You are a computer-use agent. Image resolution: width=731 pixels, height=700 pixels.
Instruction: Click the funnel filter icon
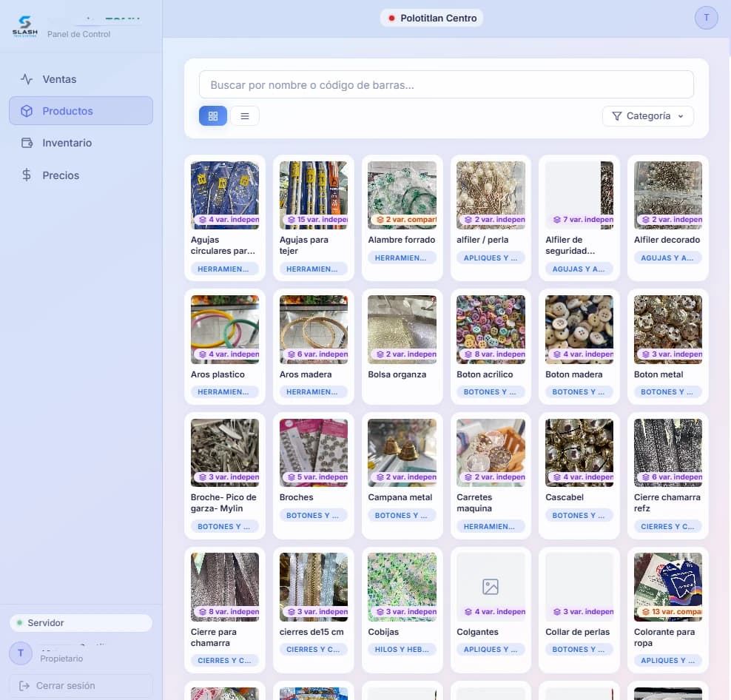pos(616,115)
